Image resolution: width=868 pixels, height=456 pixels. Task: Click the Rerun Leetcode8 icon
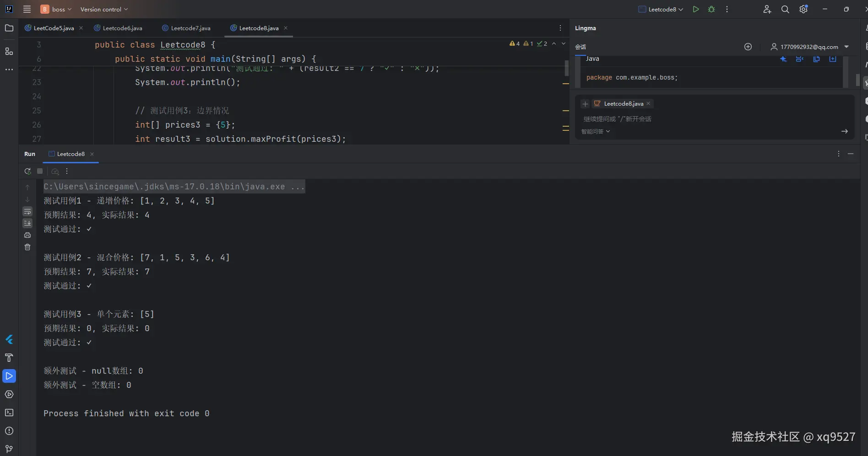tap(27, 171)
